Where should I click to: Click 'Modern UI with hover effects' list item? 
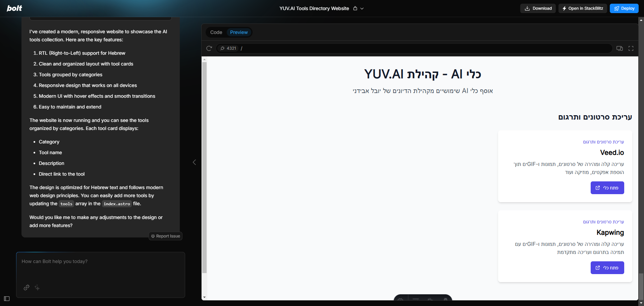(x=97, y=96)
